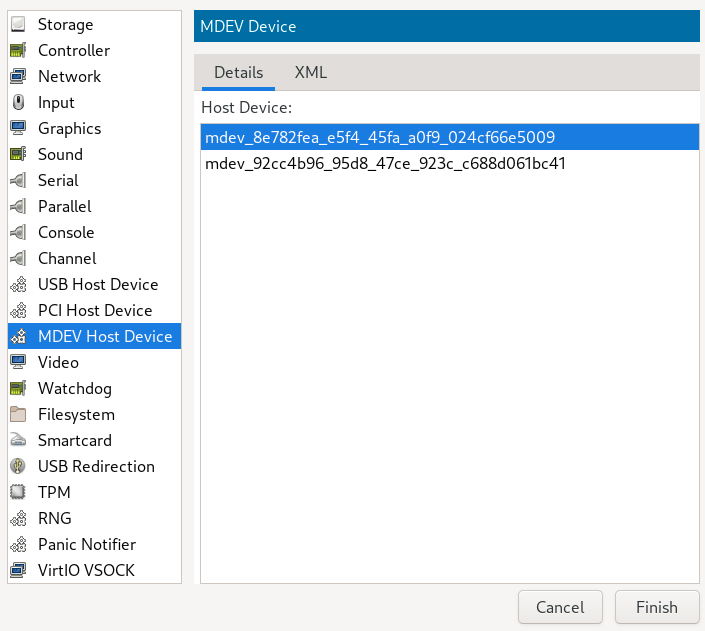Open the Details tab

pos(238,72)
